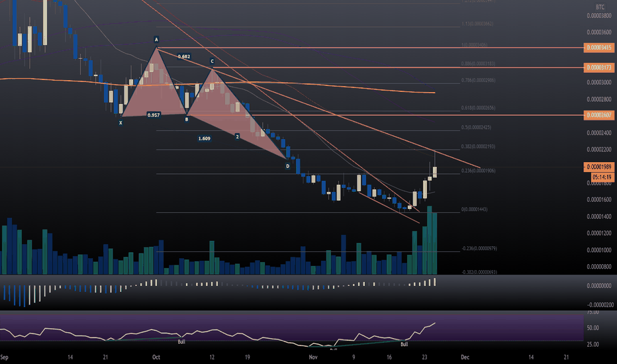617x364 pixels.
Task: Select the latest candle at the chart's right edge
Action: (435, 172)
